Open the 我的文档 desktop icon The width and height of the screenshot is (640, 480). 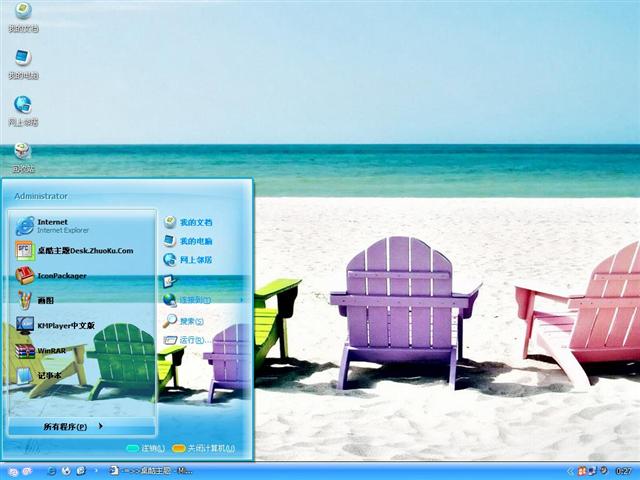tap(23, 17)
